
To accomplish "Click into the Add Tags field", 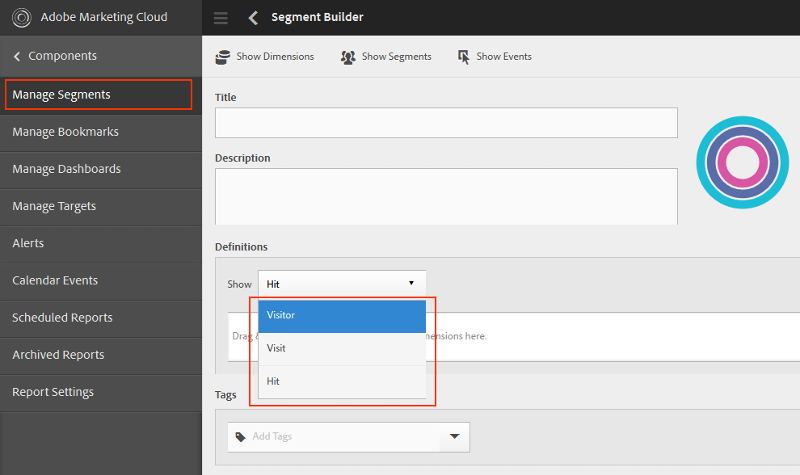I will coord(334,437).
